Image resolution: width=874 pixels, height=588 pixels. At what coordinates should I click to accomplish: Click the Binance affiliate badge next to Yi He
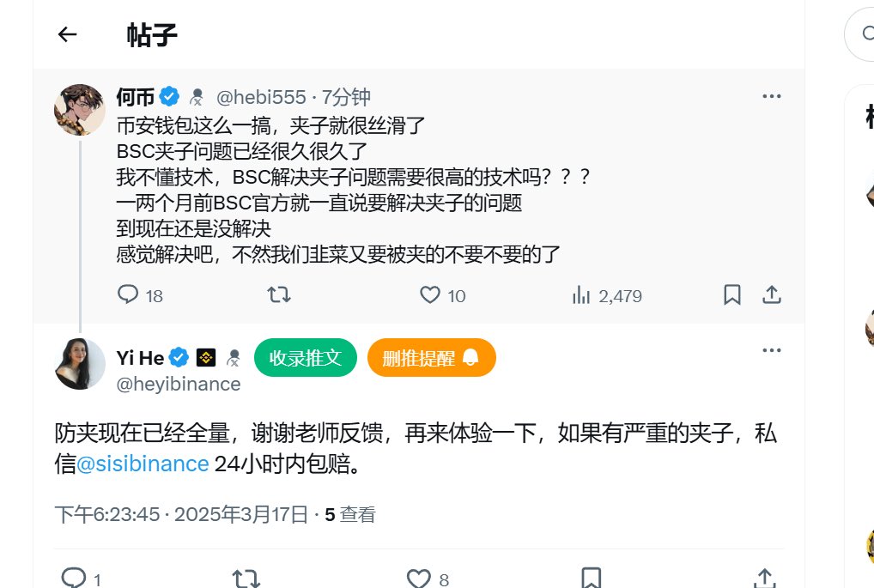click(x=206, y=357)
